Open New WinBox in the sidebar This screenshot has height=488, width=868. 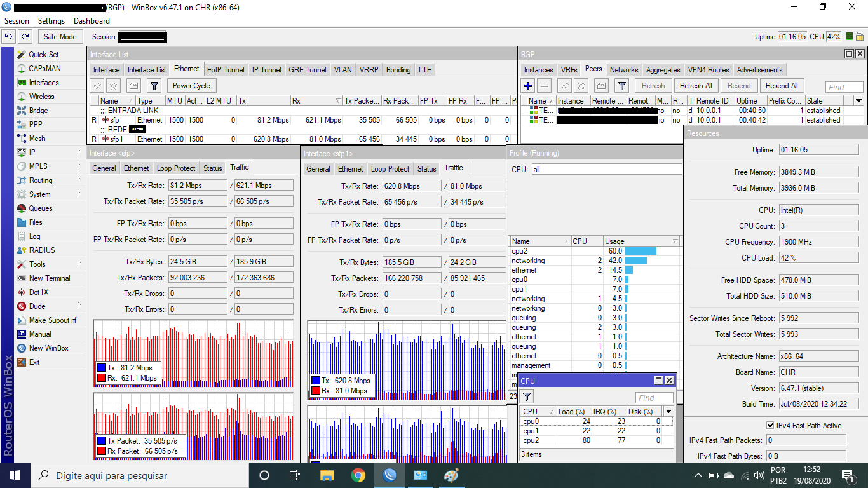point(48,348)
